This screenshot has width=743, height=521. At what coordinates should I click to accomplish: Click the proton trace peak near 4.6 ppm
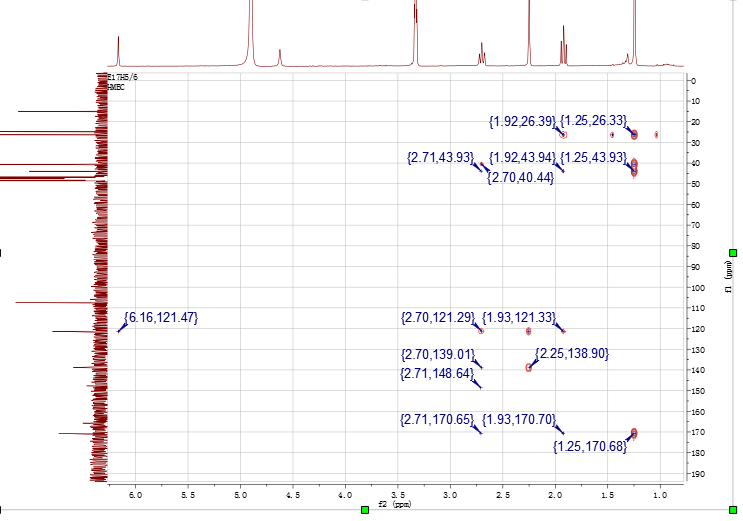280,57
